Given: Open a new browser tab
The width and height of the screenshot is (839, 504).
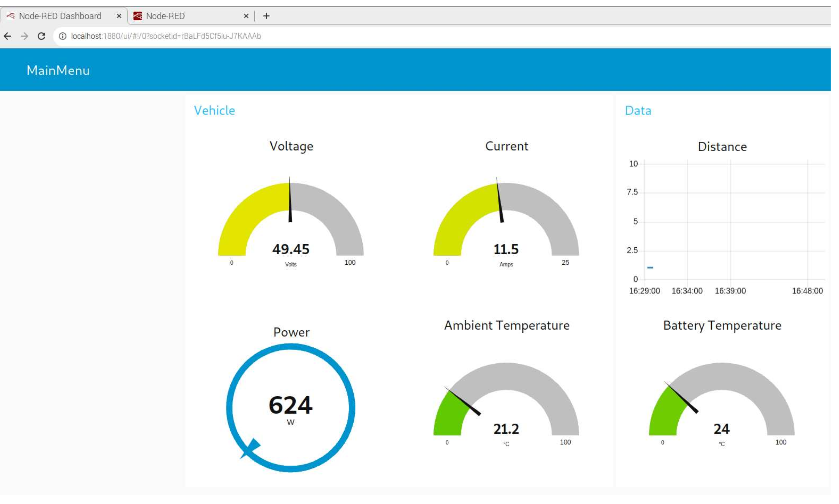Looking at the screenshot, I should (x=266, y=16).
